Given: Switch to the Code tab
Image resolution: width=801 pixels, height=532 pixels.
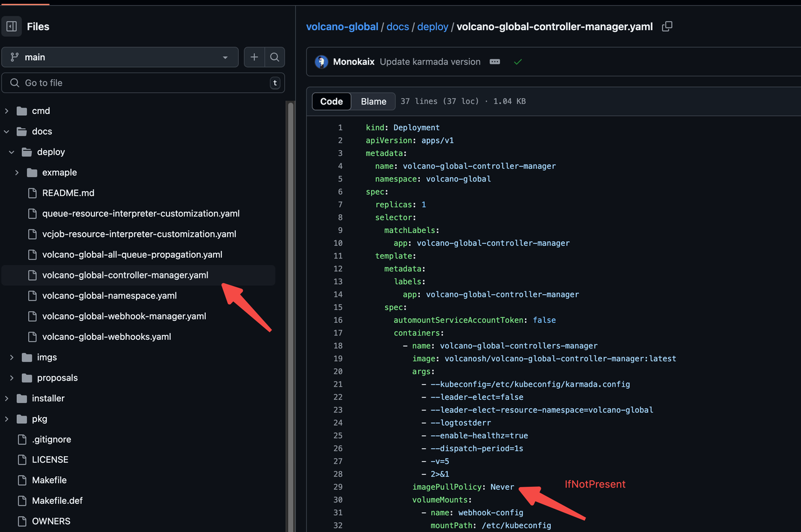Looking at the screenshot, I should click(332, 101).
